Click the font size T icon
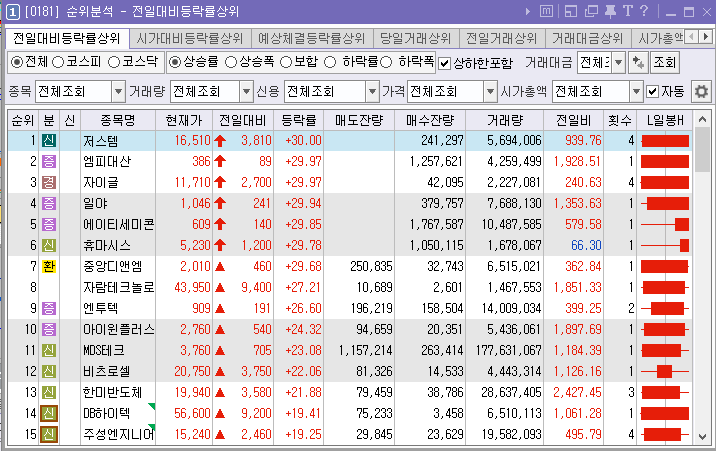Viewport: 716px width, 451px height. [x=628, y=12]
